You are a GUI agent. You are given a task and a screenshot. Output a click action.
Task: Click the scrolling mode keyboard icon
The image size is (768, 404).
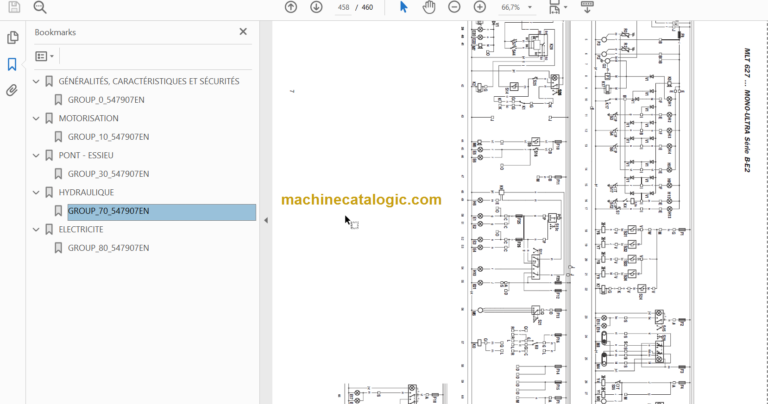tap(587, 7)
